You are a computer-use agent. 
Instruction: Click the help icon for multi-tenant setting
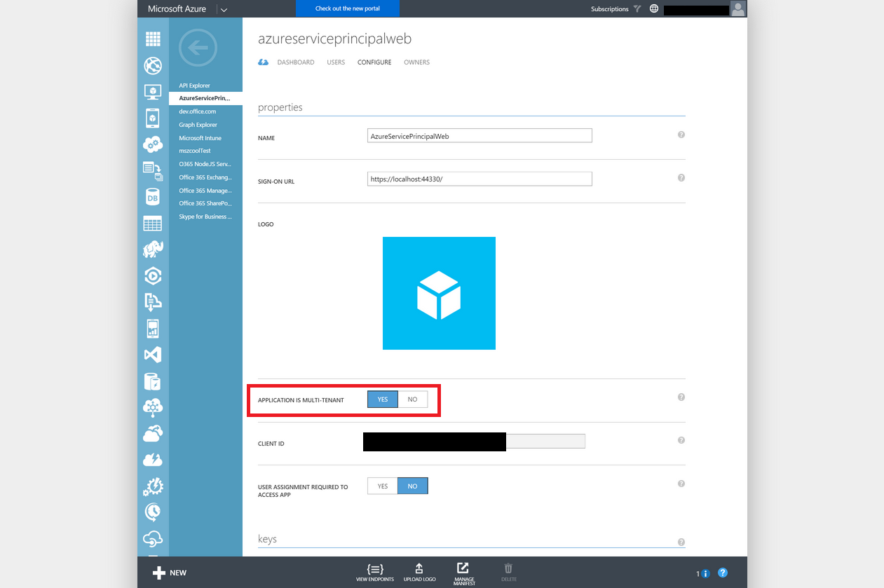[681, 397]
